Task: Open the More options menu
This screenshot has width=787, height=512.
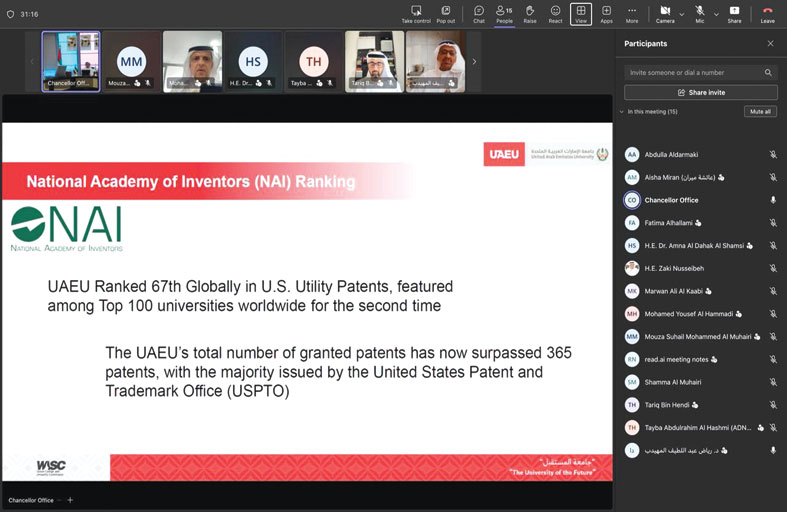Action: [632, 13]
